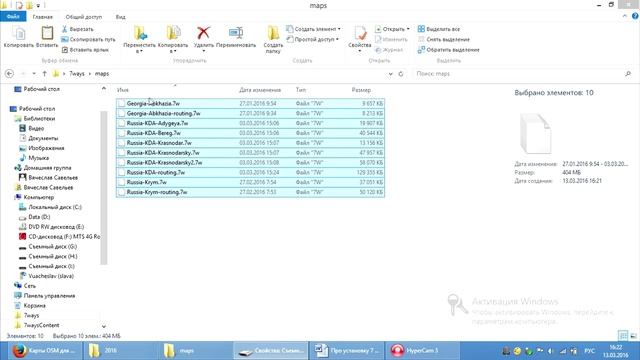Click the Up one level arrow
Image resolution: width=640 pixels, height=360 pixels.
pos(44,74)
